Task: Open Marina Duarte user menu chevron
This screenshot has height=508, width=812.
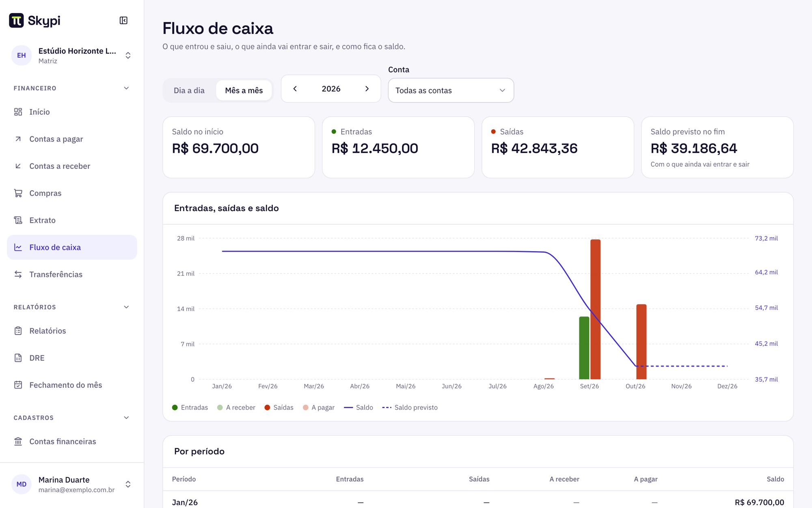Action: [128, 484]
